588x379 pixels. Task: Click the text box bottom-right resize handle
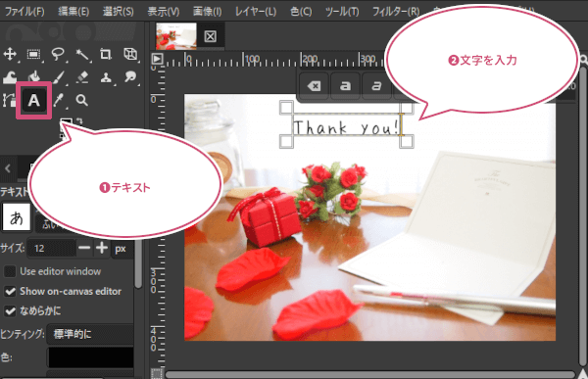pos(407,141)
